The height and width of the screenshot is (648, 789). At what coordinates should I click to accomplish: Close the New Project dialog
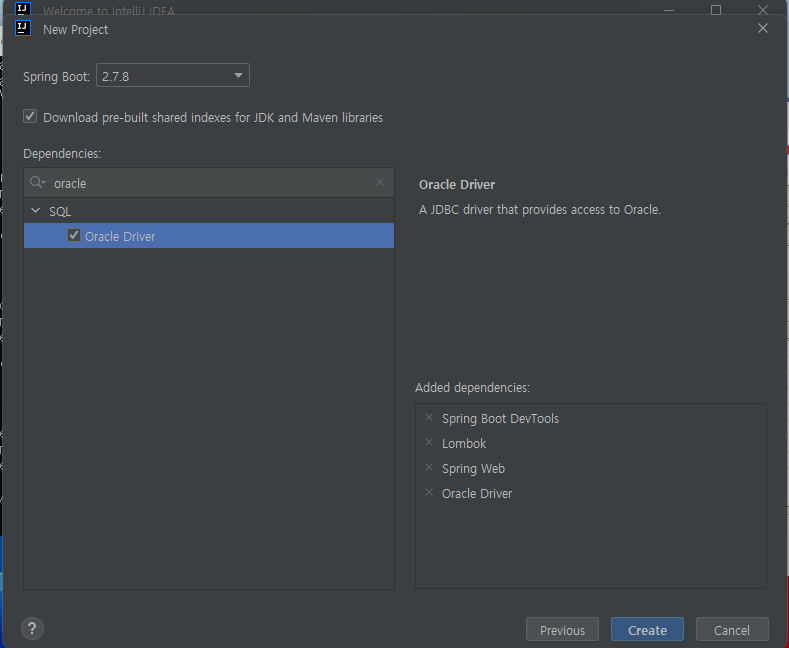pos(763,28)
